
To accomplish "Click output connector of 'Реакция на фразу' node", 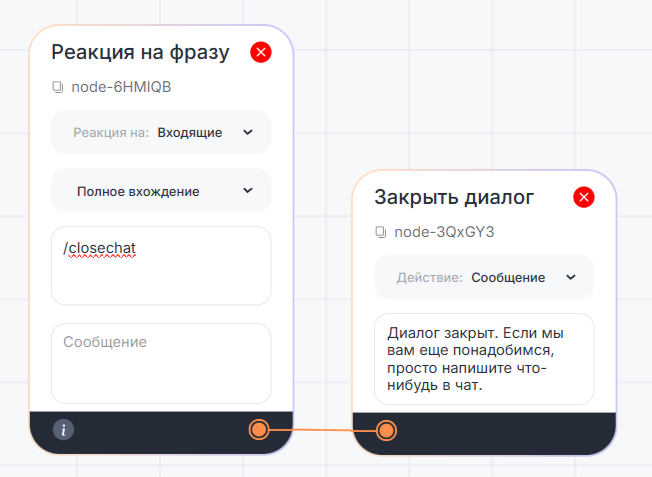I will coord(259,430).
